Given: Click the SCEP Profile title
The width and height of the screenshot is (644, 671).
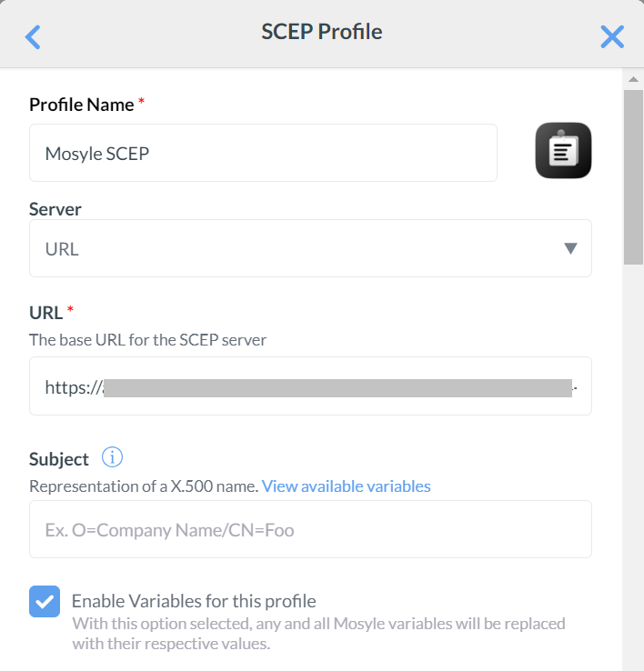Looking at the screenshot, I should pyautogui.click(x=322, y=32).
